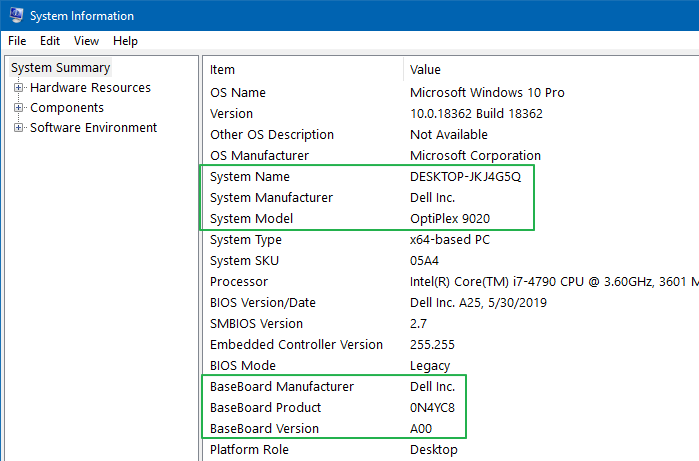The image size is (699, 461).
Task: Select the System Name row label
Action: (x=250, y=177)
